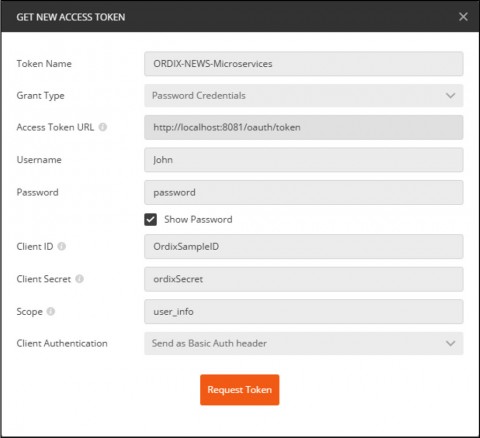Focus the Client Secret field with ordixSecret
This screenshot has width=480, height=438.
click(x=304, y=279)
